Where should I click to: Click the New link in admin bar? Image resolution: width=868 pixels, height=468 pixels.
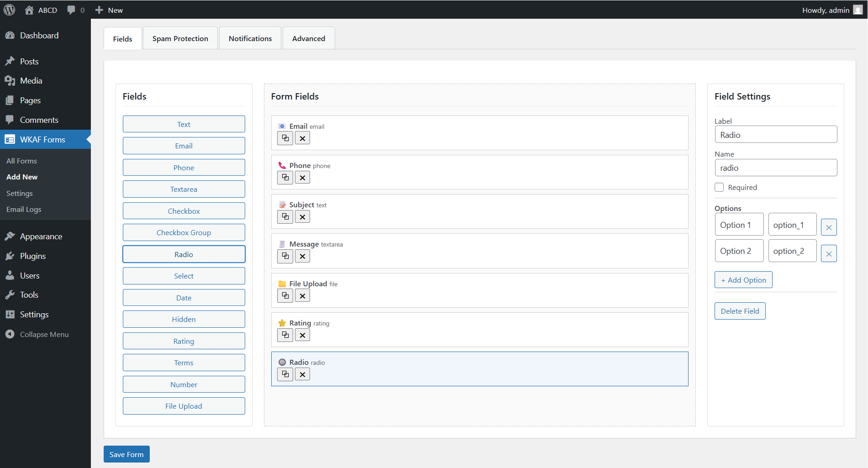[109, 10]
